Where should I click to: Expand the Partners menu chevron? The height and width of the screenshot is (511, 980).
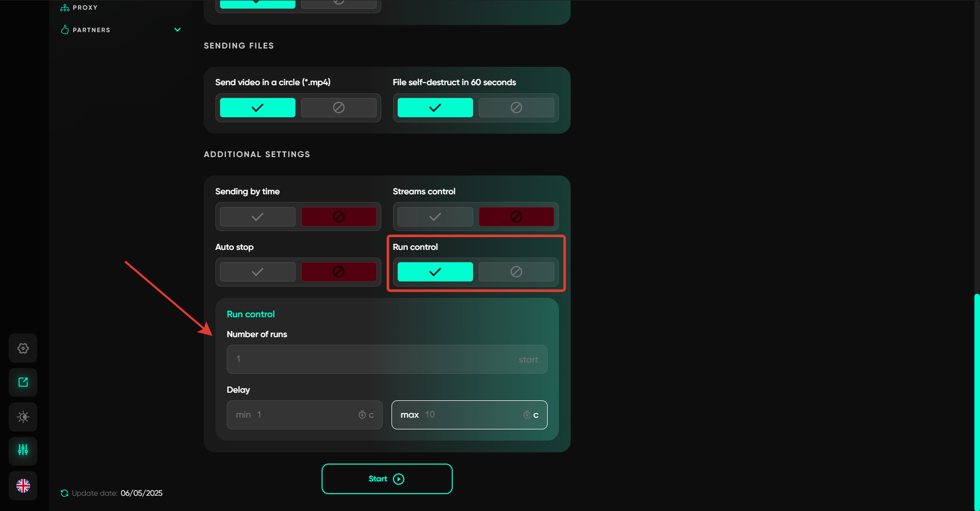(x=178, y=30)
